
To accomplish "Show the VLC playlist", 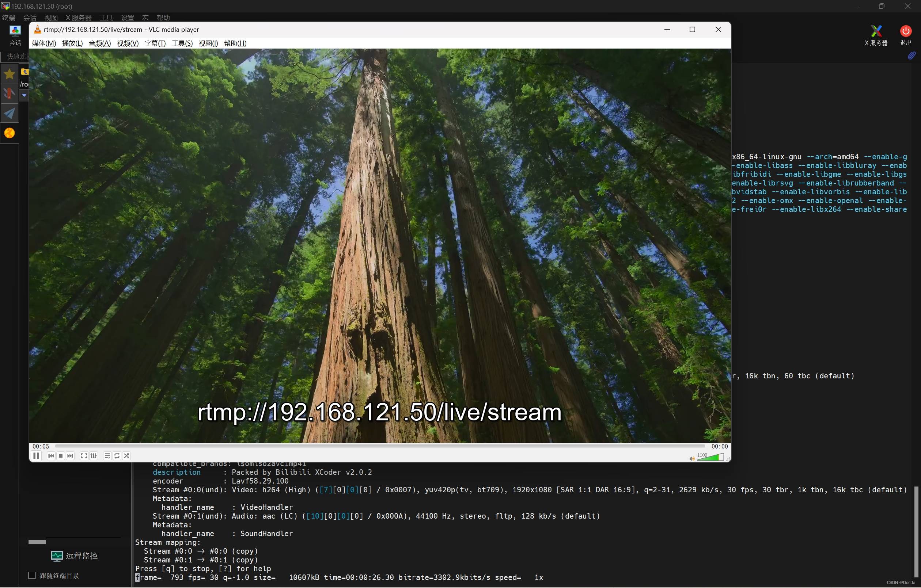I will pos(107,456).
